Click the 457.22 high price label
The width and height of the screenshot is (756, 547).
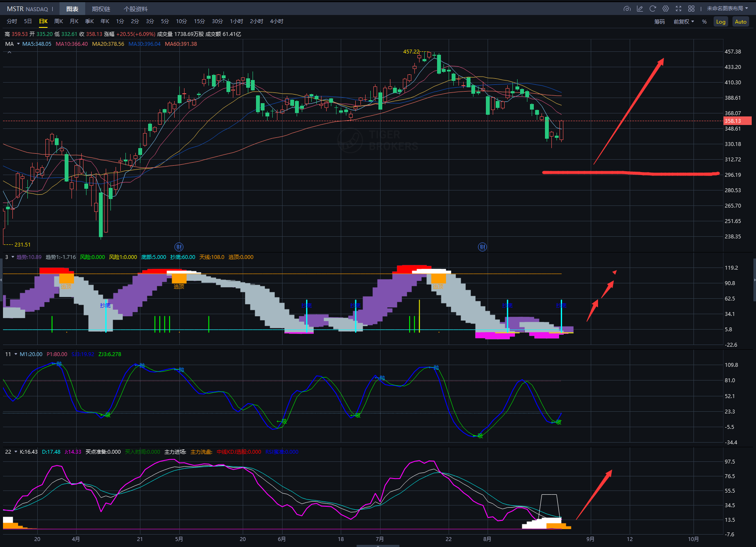[411, 52]
